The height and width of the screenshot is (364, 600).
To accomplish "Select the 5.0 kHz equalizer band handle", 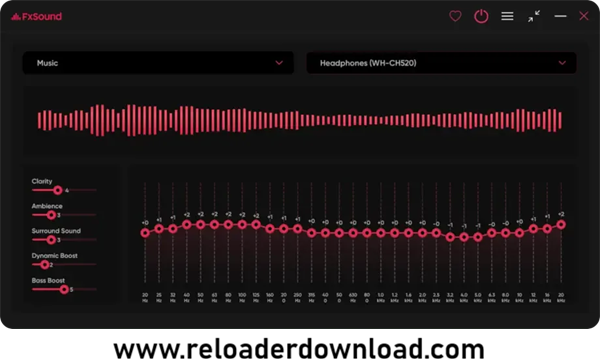I will pyautogui.click(x=478, y=237).
